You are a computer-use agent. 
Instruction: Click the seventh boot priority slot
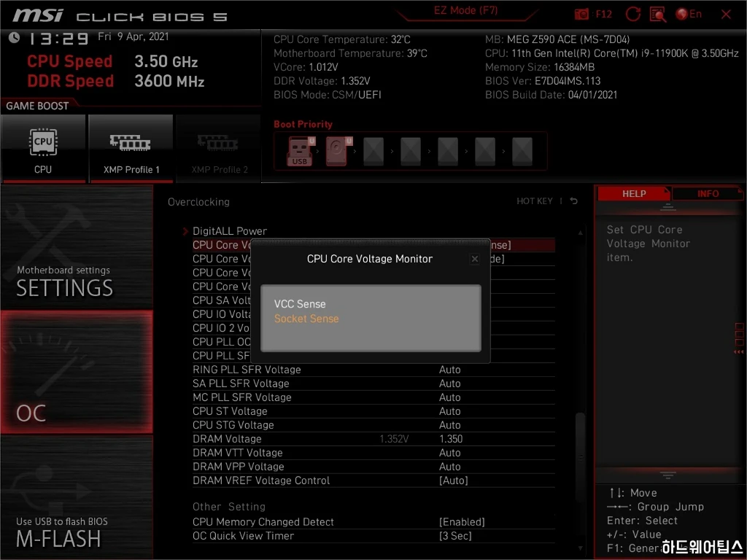522,152
